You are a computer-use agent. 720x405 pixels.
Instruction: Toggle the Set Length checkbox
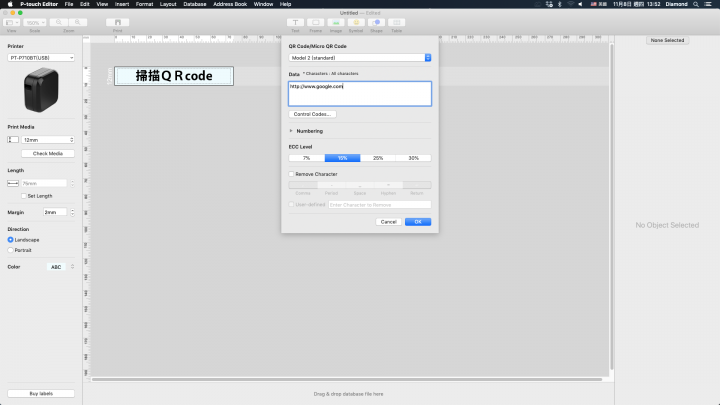24,196
